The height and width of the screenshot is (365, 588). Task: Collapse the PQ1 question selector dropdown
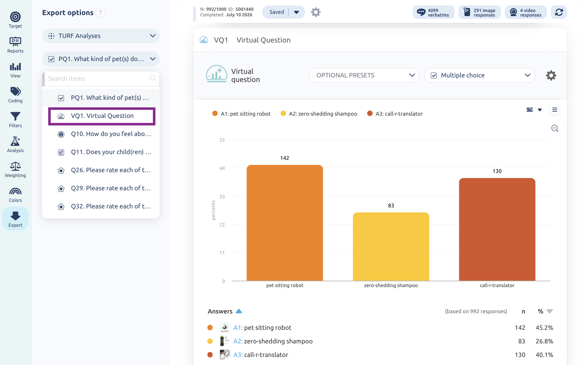tap(101, 59)
